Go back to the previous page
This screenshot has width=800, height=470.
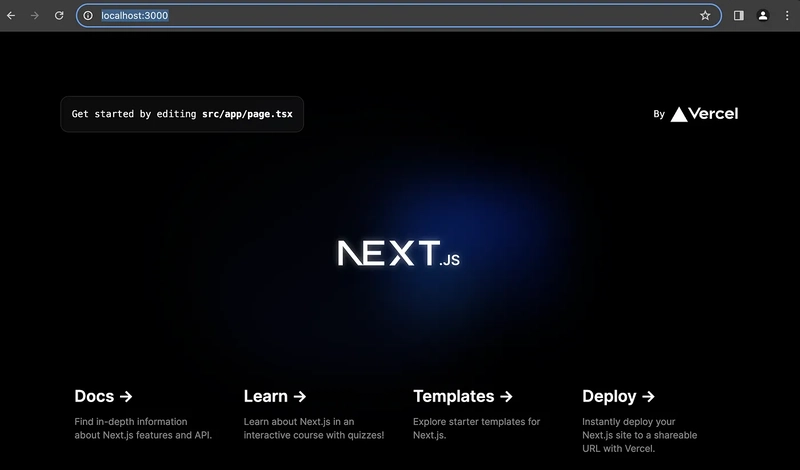[11, 15]
